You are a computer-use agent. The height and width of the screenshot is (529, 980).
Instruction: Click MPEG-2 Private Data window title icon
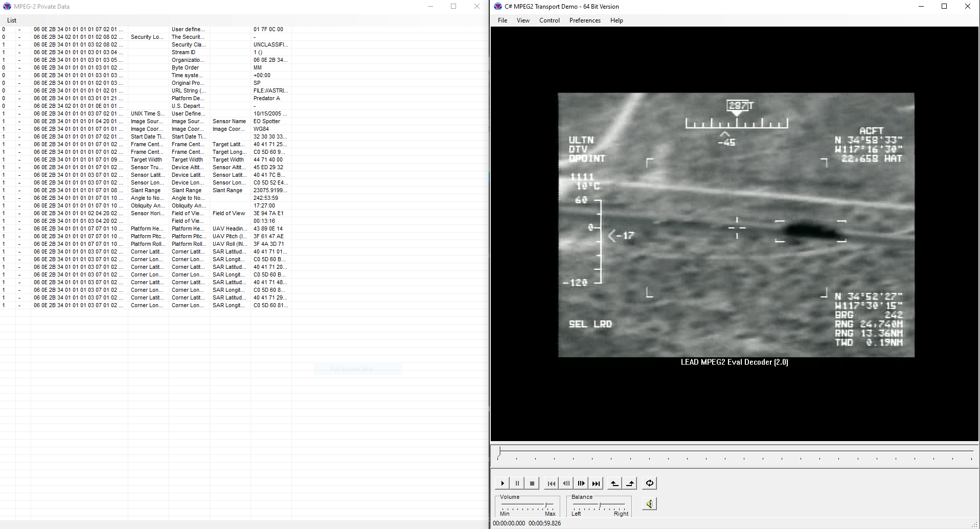(x=7, y=6)
